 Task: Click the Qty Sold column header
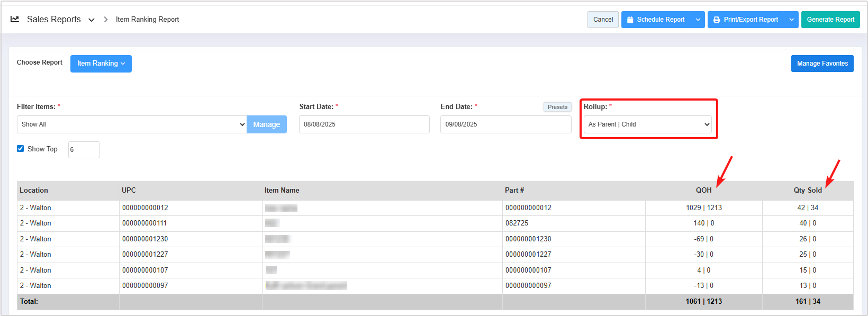pos(807,191)
